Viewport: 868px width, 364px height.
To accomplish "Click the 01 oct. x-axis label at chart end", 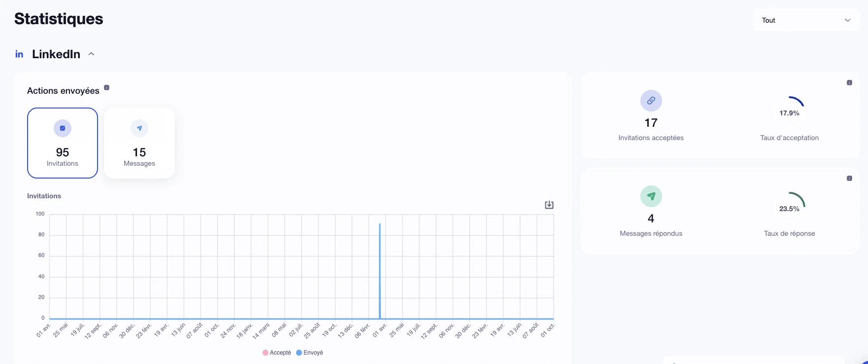I will pos(547,330).
